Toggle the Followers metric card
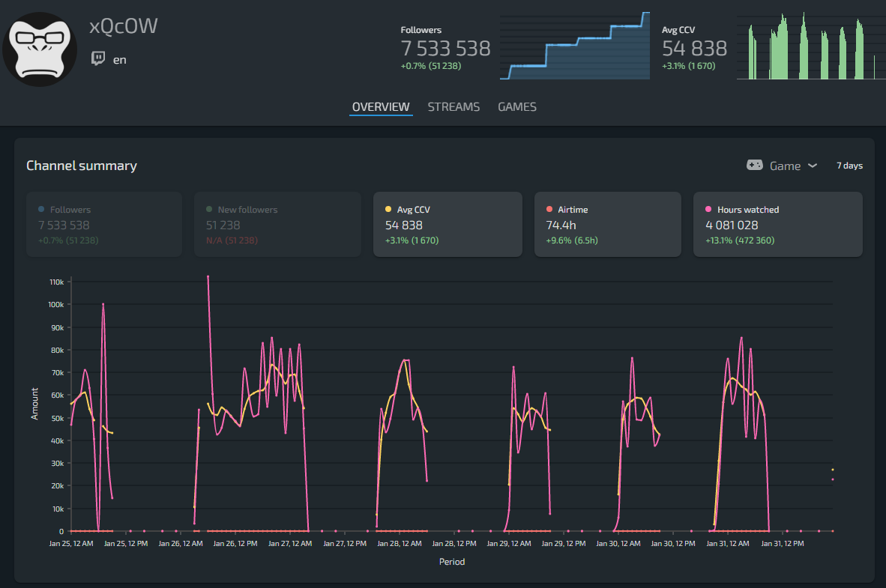 click(104, 224)
